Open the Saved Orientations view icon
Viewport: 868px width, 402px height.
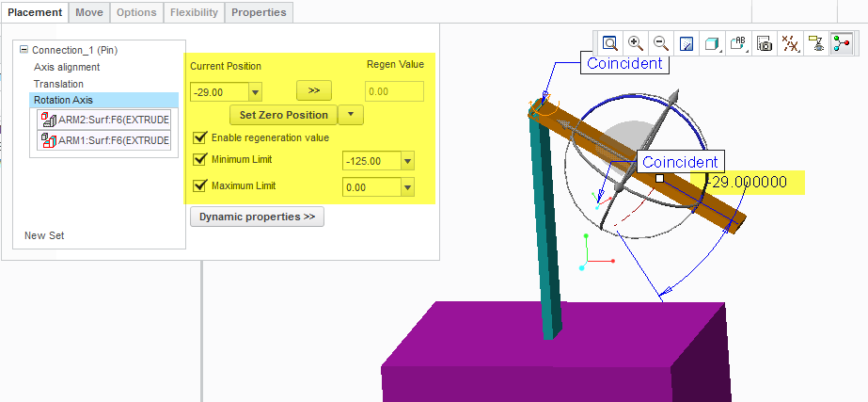pyautogui.click(x=738, y=43)
